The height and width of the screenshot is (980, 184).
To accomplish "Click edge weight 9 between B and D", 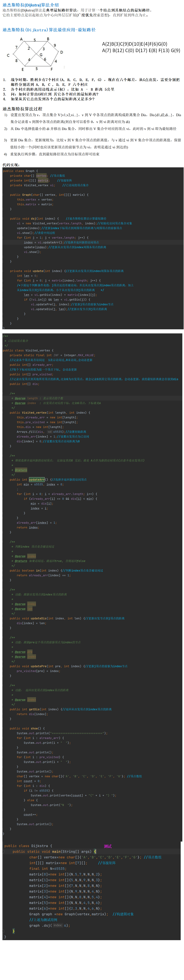I will coord(55,45).
